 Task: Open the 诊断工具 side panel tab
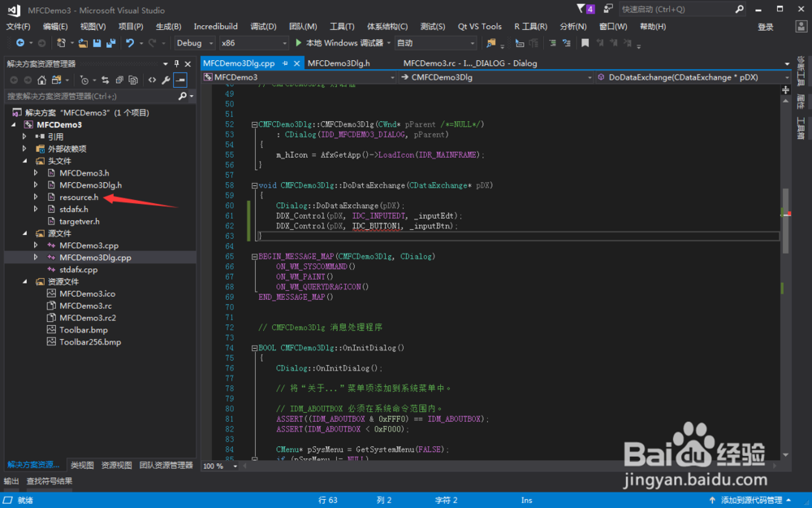[801, 71]
